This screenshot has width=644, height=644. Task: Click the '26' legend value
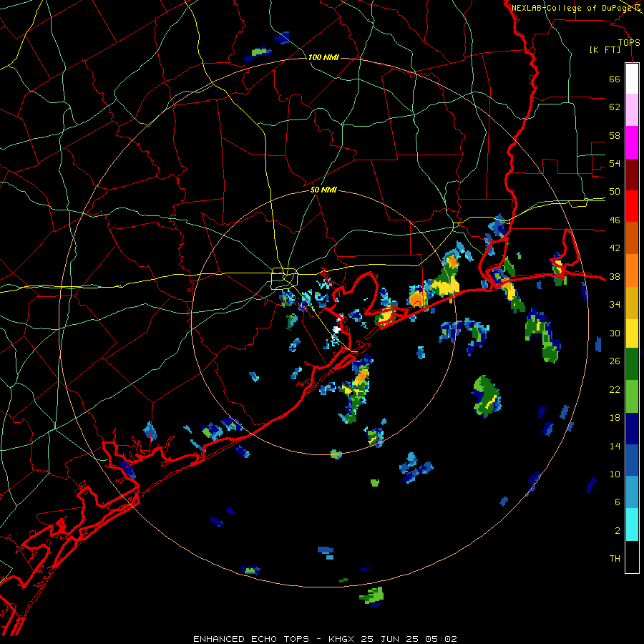point(615,361)
